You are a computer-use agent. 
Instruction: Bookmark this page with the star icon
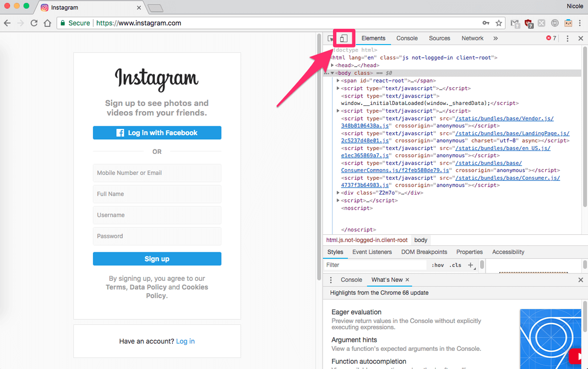499,23
